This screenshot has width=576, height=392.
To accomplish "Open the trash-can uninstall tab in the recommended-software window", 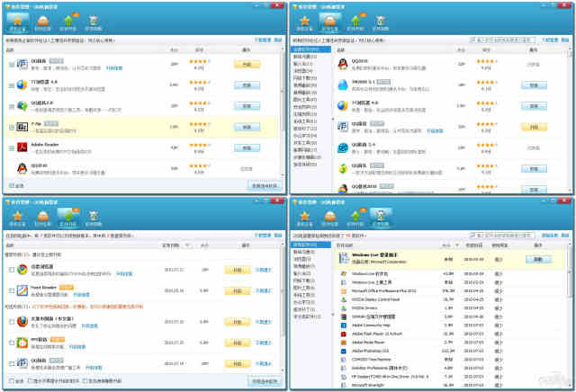I will (x=94, y=22).
